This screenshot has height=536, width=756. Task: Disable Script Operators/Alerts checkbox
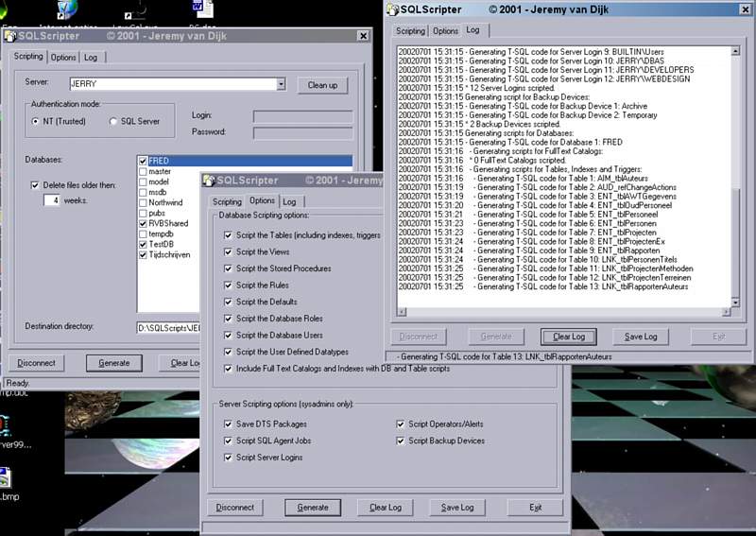click(x=401, y=424)
